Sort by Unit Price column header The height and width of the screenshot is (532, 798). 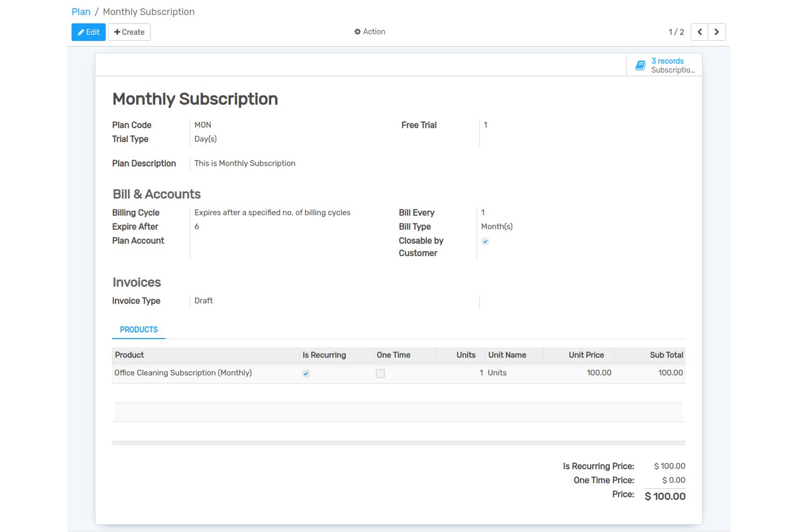579,355
